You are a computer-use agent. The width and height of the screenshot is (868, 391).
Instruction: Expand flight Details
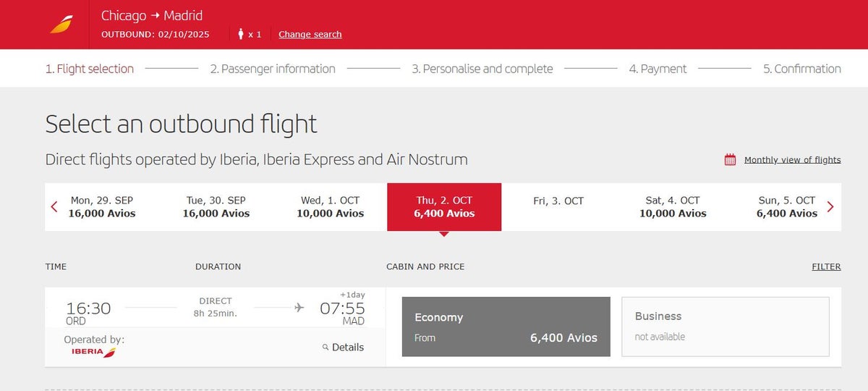pos(347,348)
